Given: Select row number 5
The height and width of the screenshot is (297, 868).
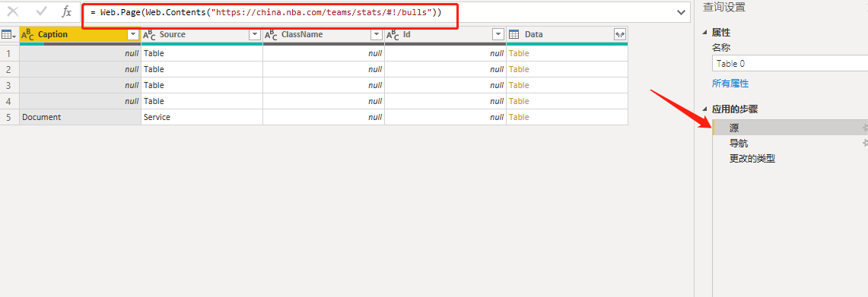Looking at the screenshot, I should pos(9,117).
